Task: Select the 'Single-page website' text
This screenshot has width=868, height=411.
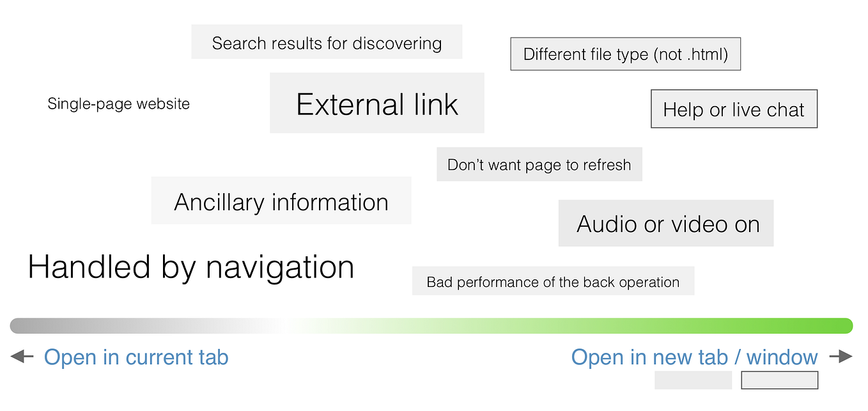Action: point(119,104)
